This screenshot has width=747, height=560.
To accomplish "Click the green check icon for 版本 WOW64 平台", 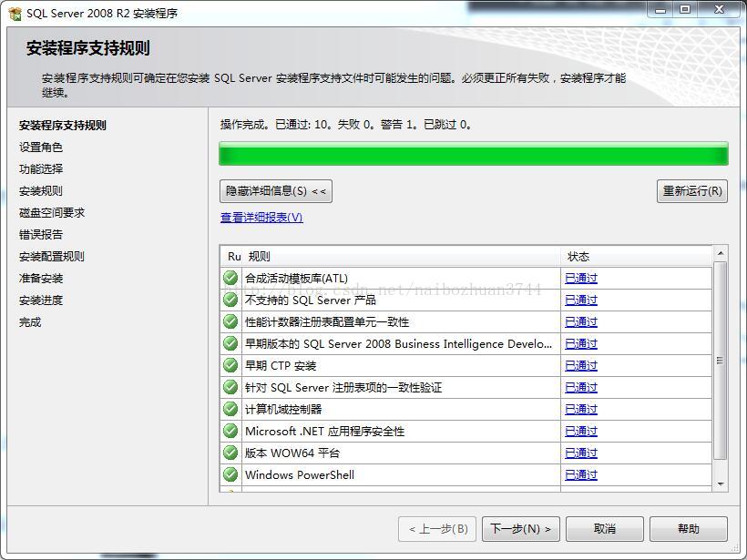I will 230,453.
